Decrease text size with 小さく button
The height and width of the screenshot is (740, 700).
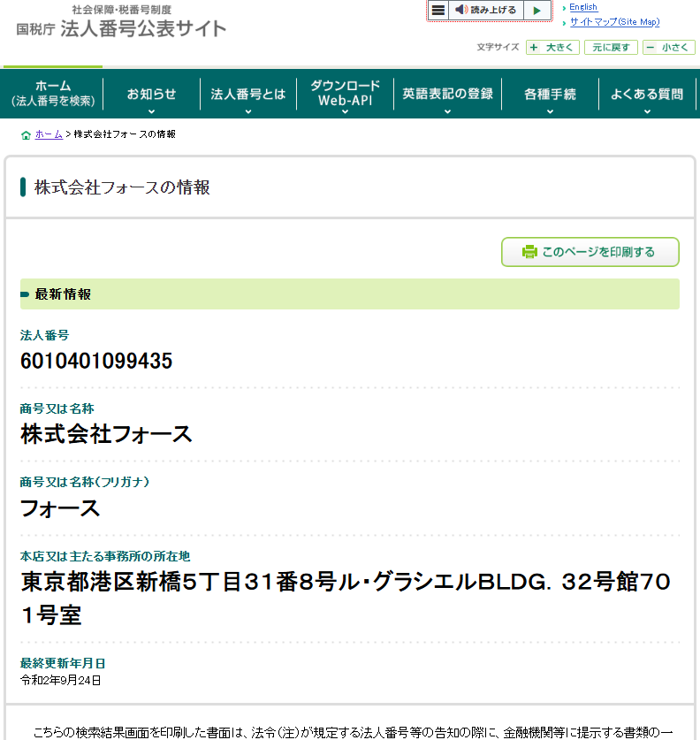(x=669, y=47)
